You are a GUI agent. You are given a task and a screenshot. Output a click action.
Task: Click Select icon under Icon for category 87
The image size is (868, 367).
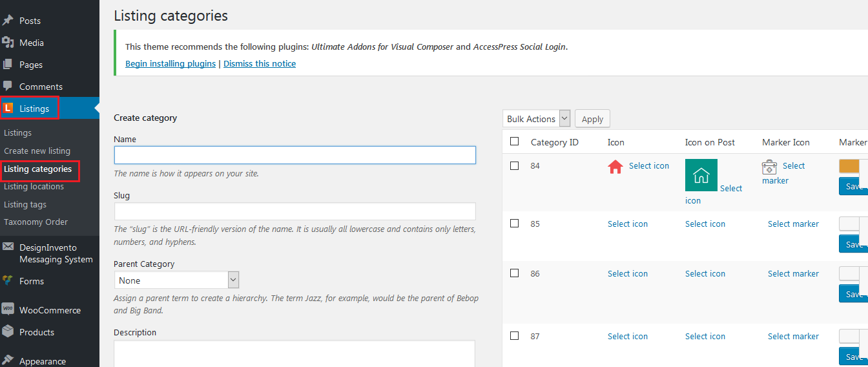pyautogui.click(x=628, y=336)
